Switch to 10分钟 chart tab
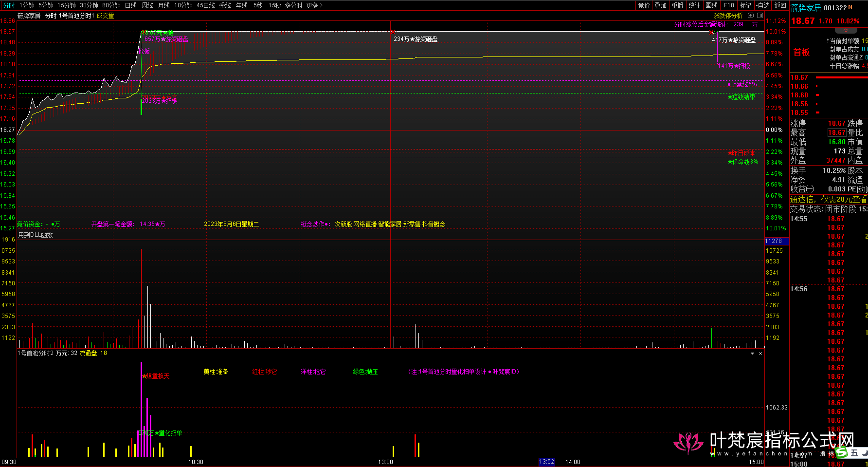 (183, 5)
